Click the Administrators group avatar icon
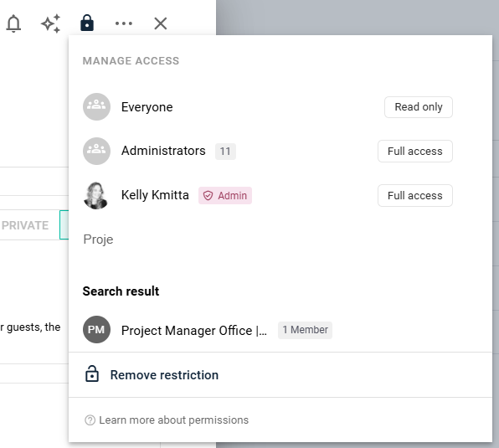The width and height of the screenshot is (499, 448). [x=97, y=151]
